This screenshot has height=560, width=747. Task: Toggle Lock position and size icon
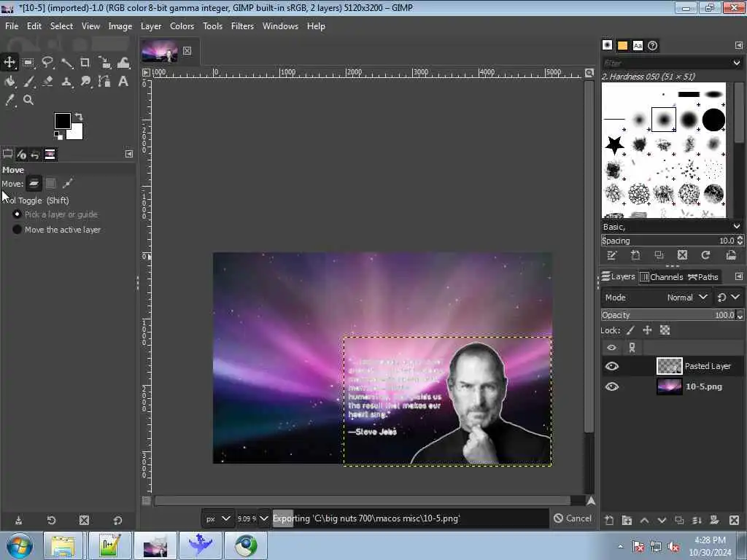(x=648, y=330)
